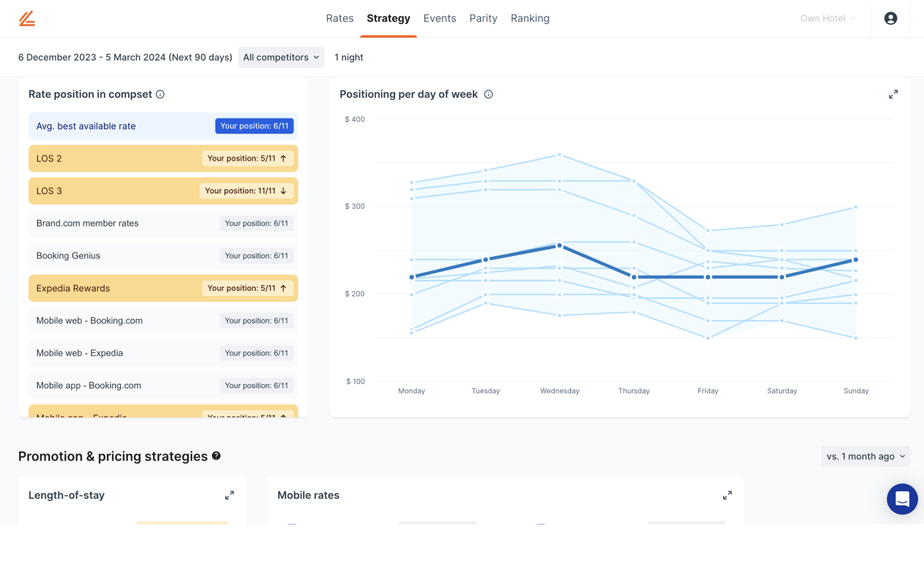Screen dimensions: 924x578
Task: Open help for Promotion & pricing strategies
Action: coord(216,456)
